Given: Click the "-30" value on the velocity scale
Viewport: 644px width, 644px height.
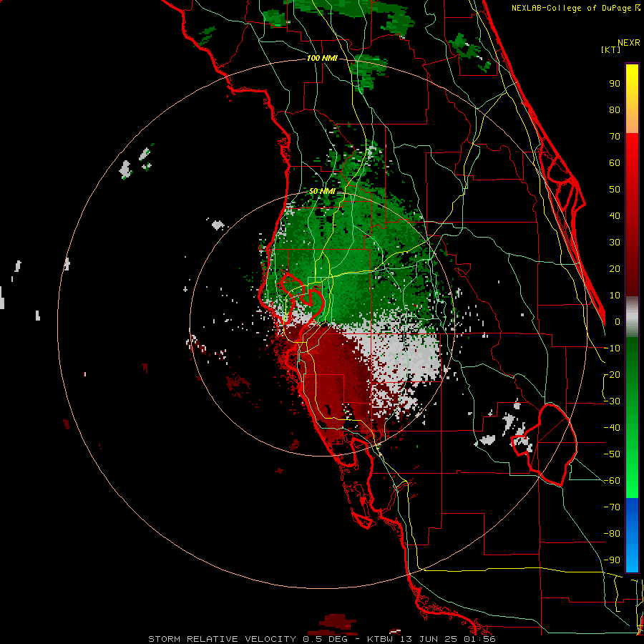Looking at the screenshot, I should [612, 401].
